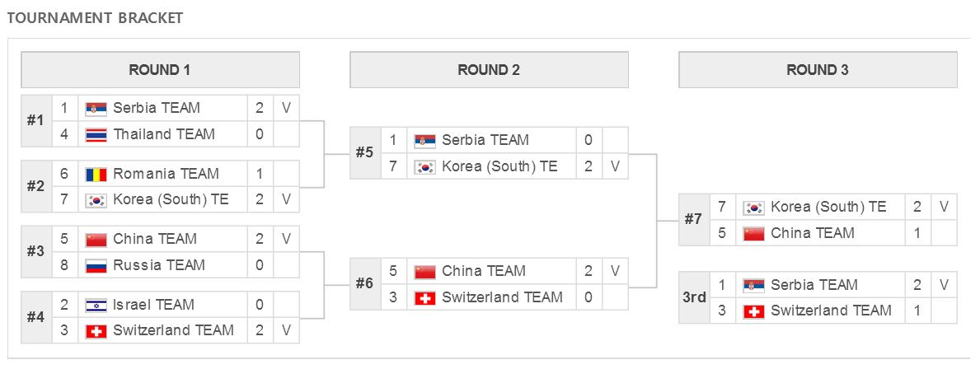Select the ROUND 1 header

pos(160,70)
